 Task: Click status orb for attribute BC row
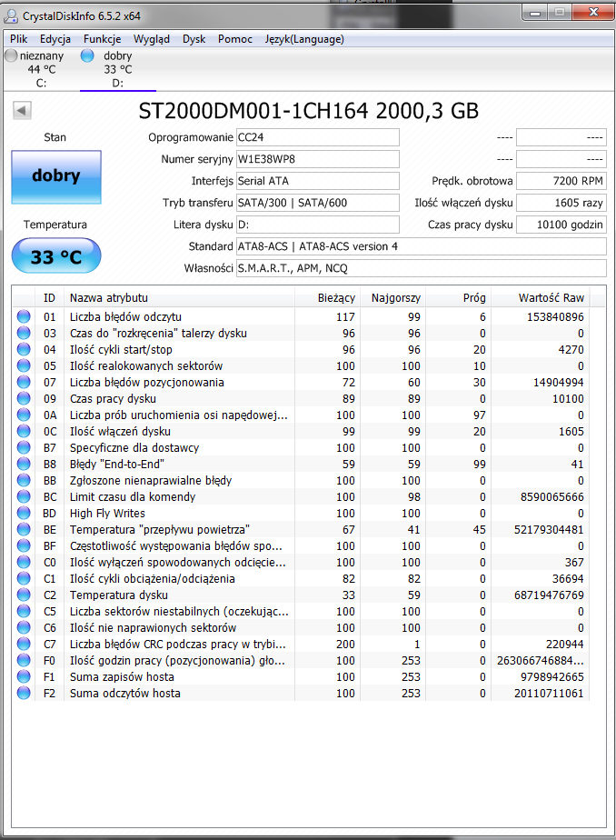tap(24, 496)
